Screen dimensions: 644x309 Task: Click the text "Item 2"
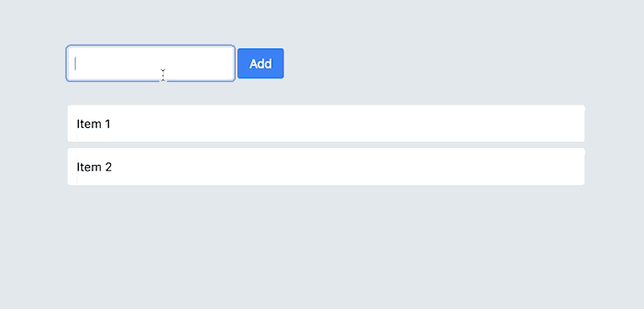(94, 167)
